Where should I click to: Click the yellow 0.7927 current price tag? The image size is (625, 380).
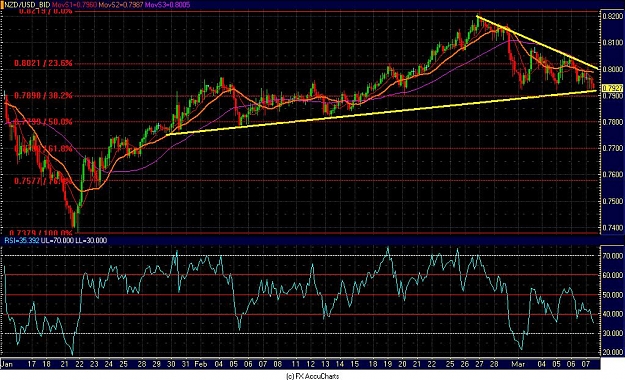click(x=612, y=88)
